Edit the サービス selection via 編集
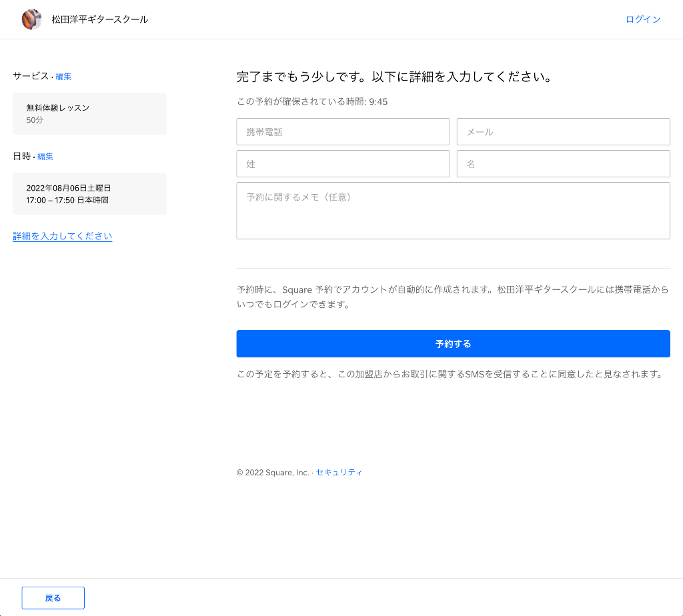 click(63, 77)
